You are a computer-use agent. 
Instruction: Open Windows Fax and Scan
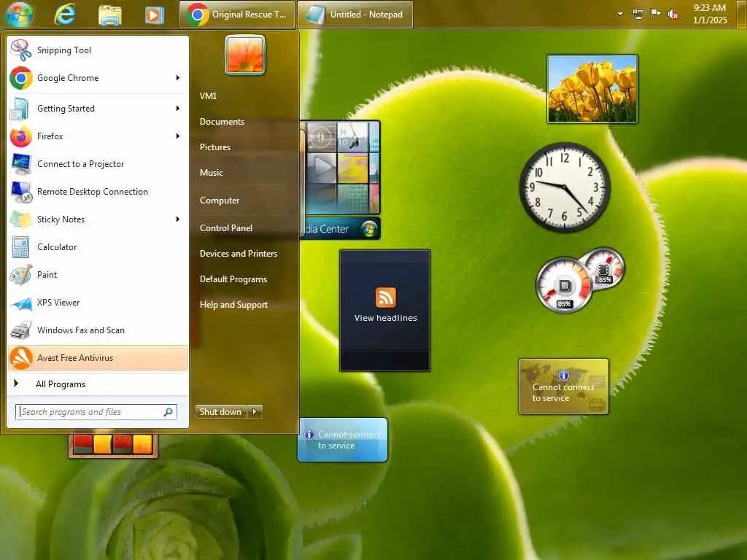[x=98, y=330]
